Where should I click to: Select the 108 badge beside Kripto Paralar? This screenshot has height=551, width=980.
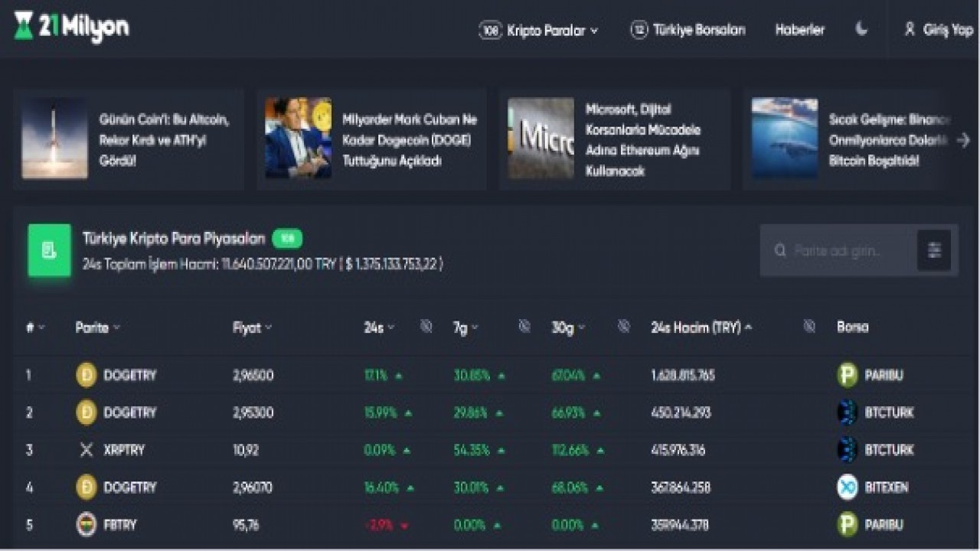coord(491,31)
